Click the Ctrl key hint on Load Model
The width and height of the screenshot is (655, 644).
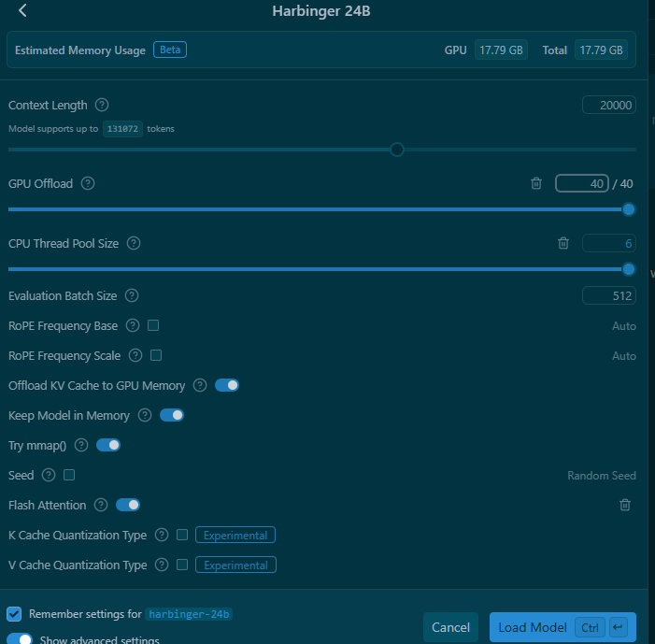590,627
